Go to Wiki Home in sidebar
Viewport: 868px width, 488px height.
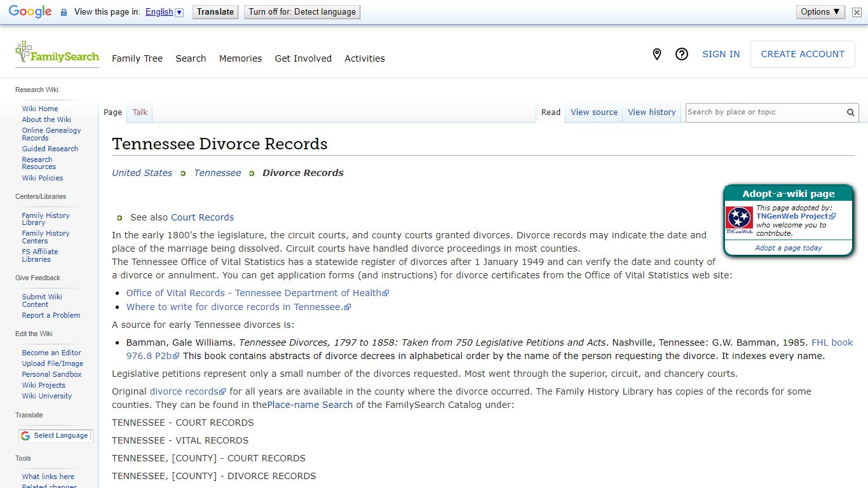tap(40, 109)
